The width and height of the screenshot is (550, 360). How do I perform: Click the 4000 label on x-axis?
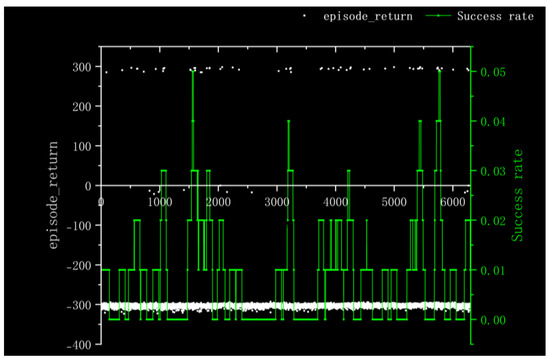pyautogui.click(x=336, y=202)
